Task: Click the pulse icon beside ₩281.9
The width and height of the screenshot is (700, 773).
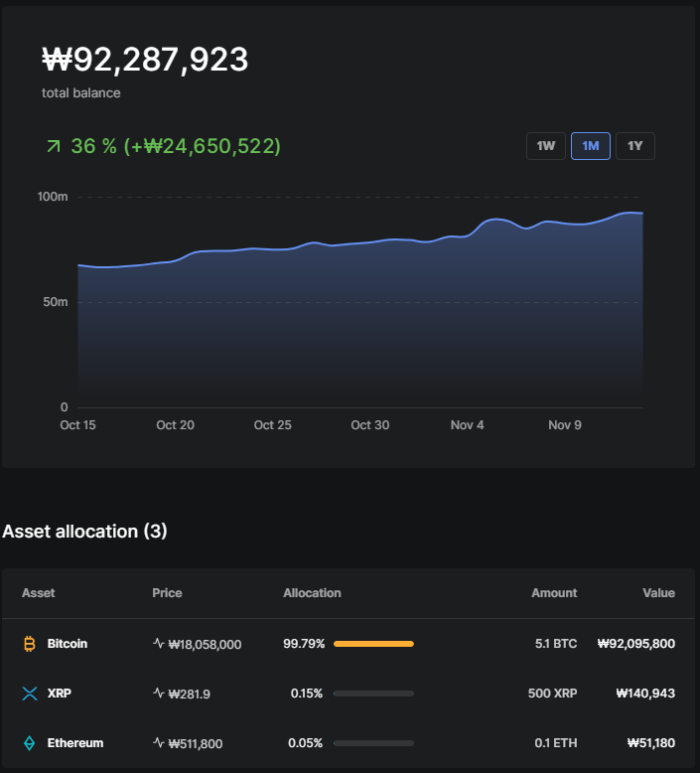Action: pos(159,694)
